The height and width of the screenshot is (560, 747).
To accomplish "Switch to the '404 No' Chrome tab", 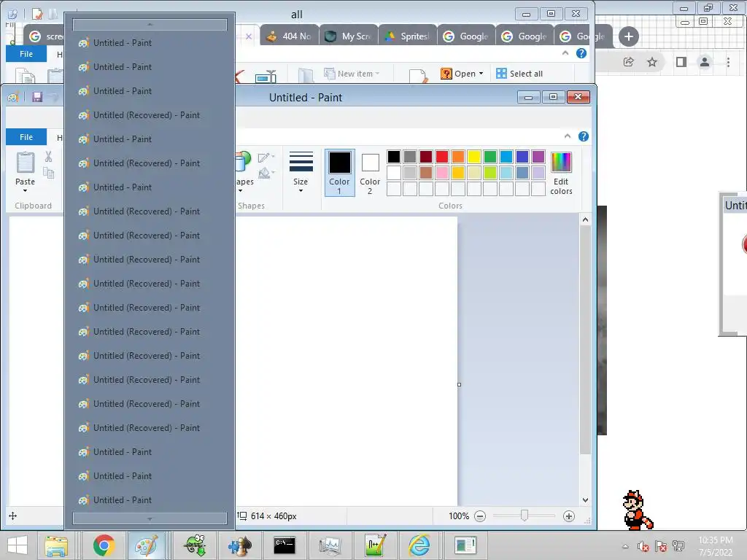I will 289,36.
